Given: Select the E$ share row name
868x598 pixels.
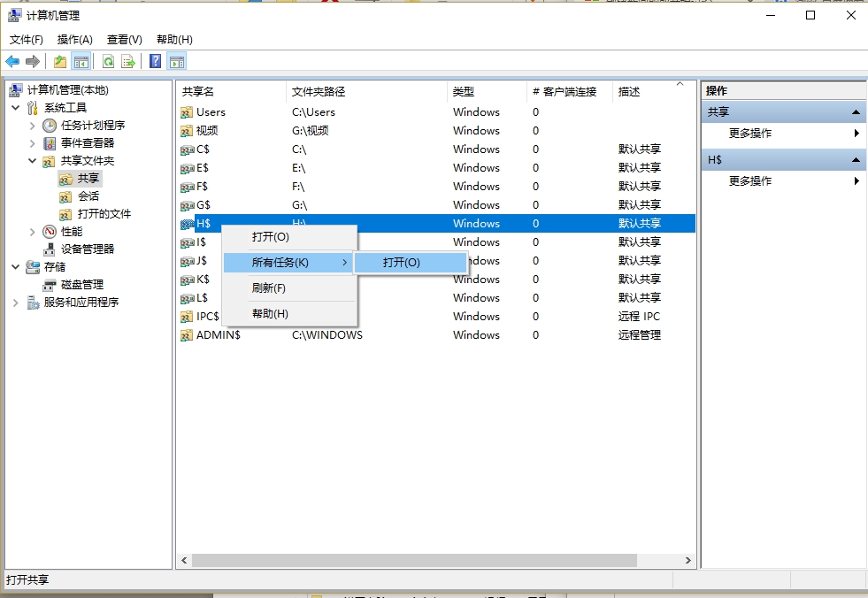Looking at the screenshot, I should pyautogui.click(x=202, y=168).
